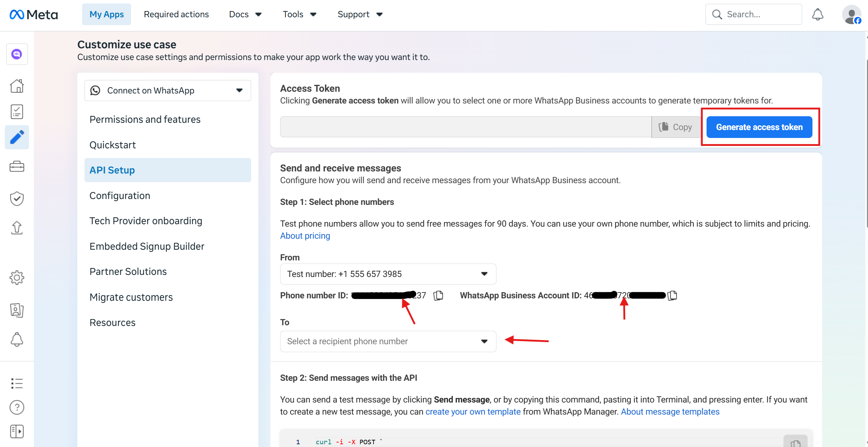Open Tech Provider onboarding
Viewport: 868px width, 447px height.
coord(146,221)
